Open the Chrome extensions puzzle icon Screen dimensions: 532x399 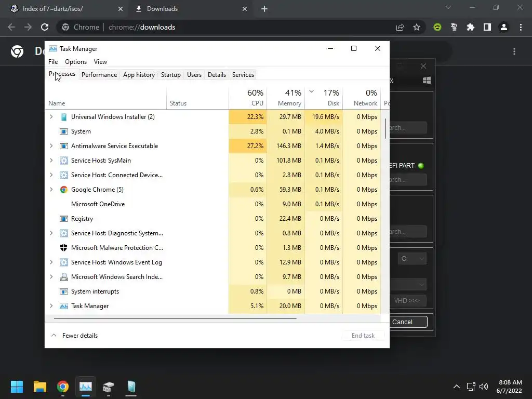[470, 27]
